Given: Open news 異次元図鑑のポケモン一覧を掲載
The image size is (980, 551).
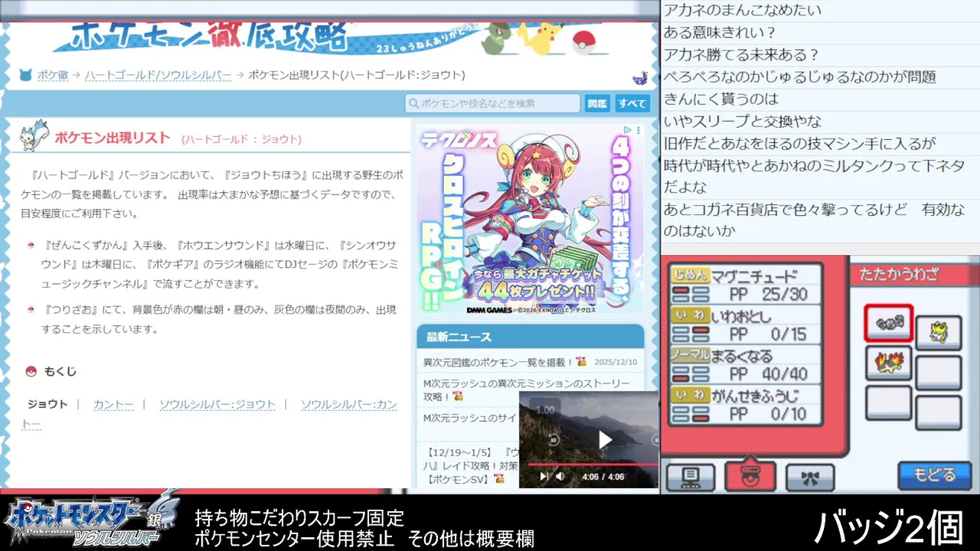Looking at the screenshot, I should tap(498, 362).
